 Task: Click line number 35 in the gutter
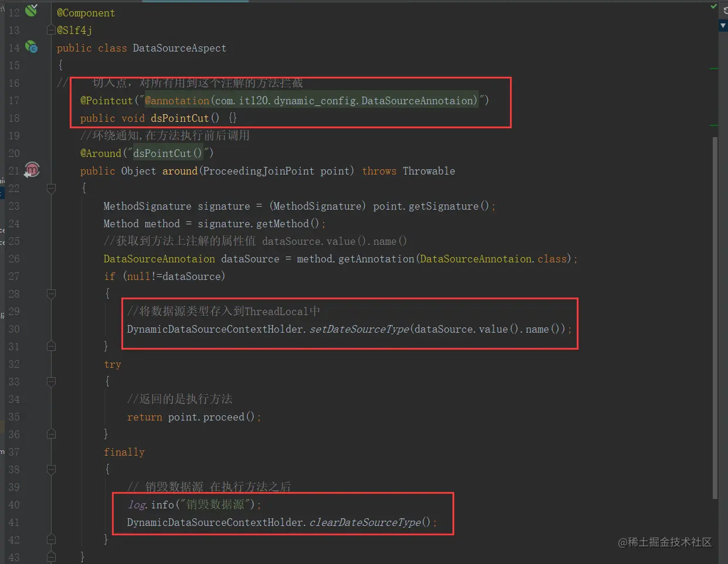(14, 417)
